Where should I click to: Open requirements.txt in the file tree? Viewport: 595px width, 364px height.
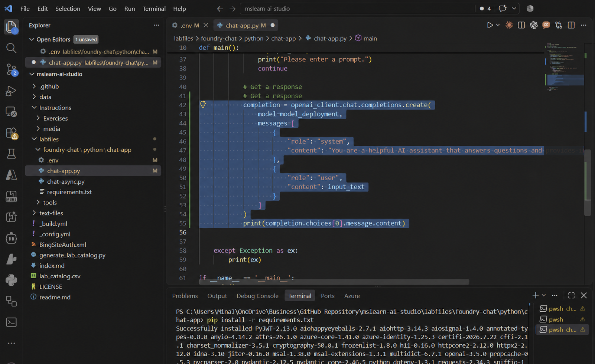point(69,192)
